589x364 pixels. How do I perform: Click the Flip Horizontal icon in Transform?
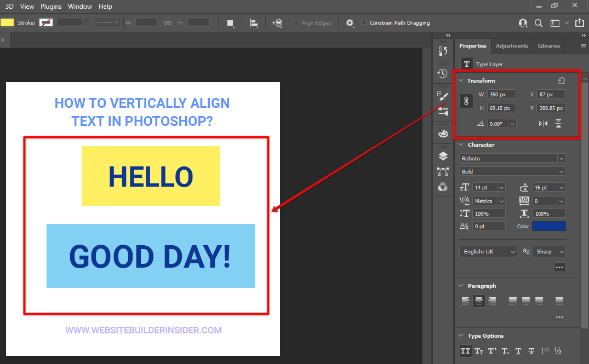coord(543,124)
